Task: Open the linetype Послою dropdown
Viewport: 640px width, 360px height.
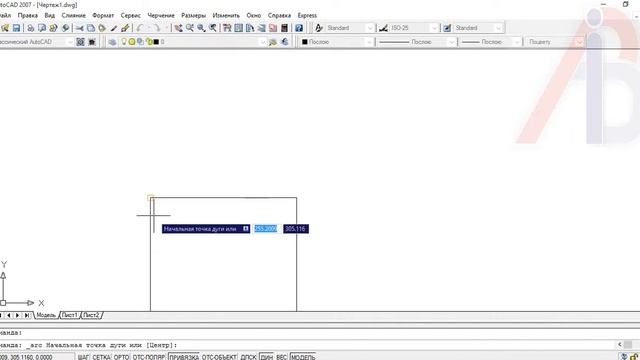Action: [x=417, y=42]
